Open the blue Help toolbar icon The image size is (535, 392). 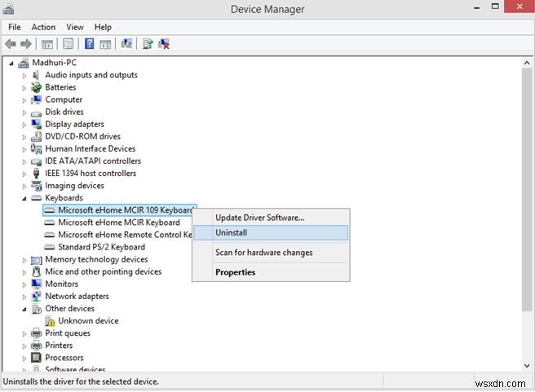click(89, 44)
